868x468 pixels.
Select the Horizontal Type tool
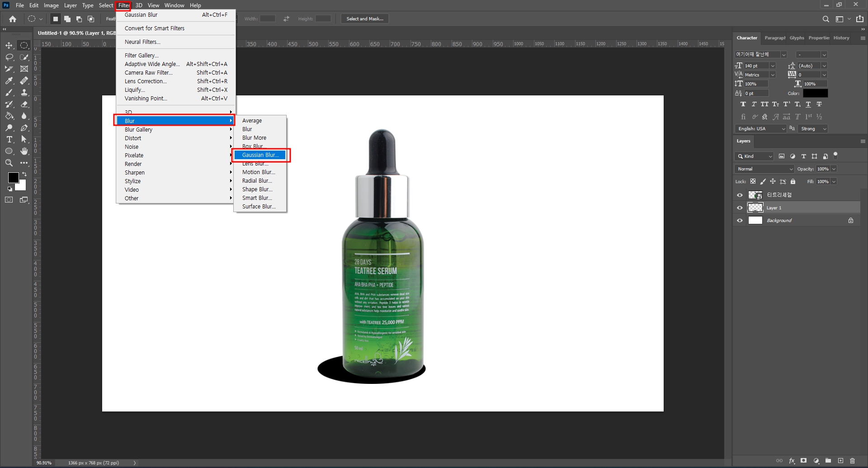tap(9, 139)
